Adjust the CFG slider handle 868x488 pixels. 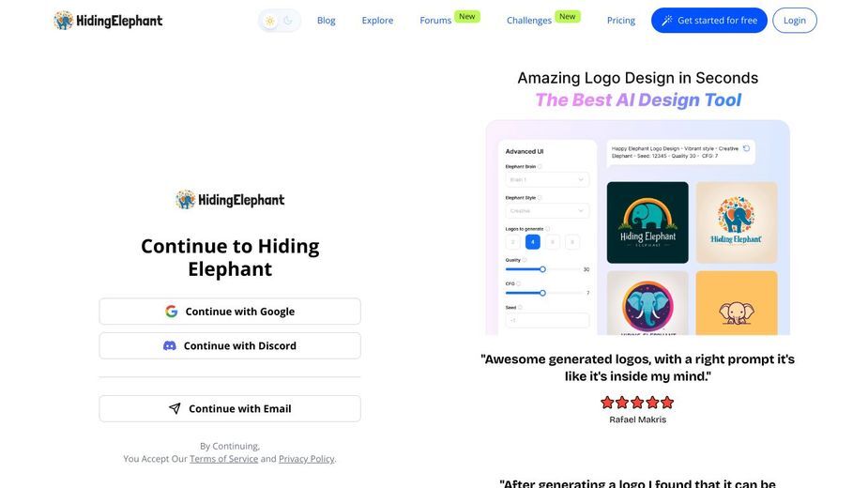tap(542, 293)
